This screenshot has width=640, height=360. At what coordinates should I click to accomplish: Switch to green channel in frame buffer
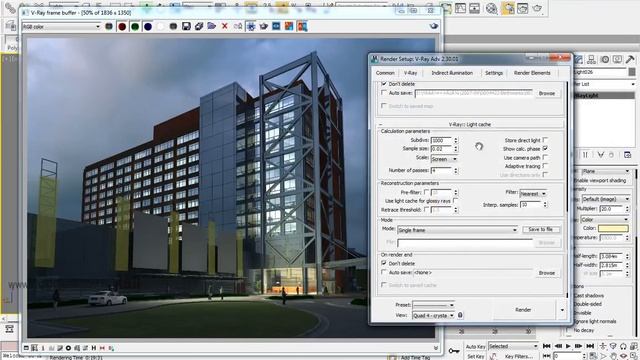pos(135,27)
